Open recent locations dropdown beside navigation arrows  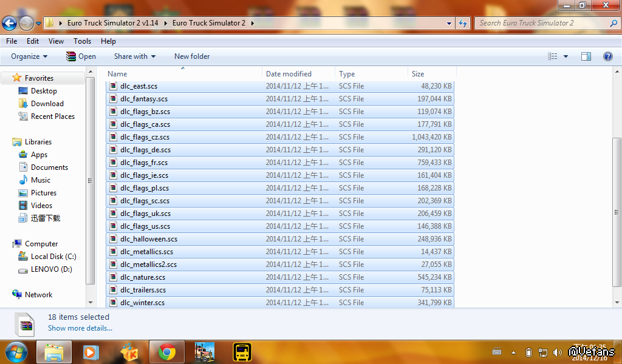(38, 24)
